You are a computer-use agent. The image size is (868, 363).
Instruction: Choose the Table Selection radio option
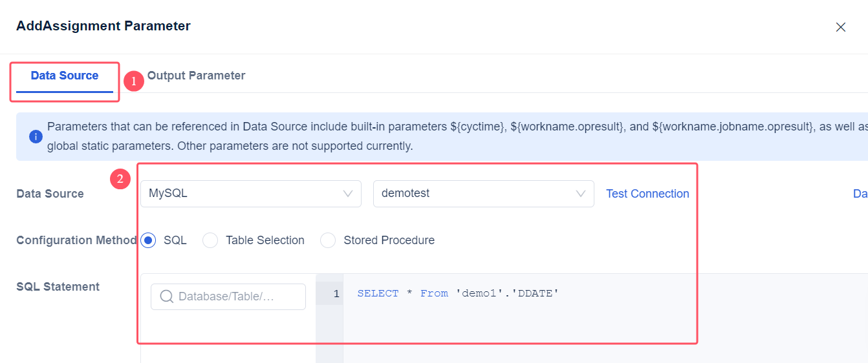pos(210,240)
